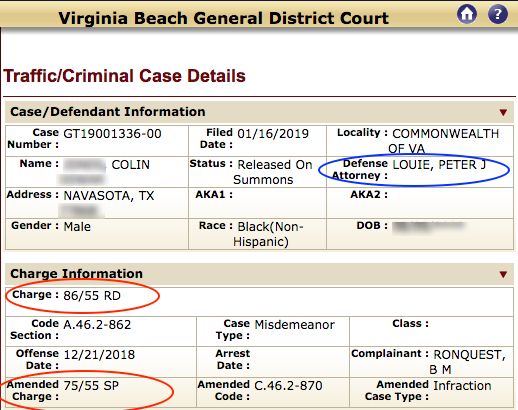The width and height of the screenshot is (518, 410).
Task: Select code section A.46.2-862
Action: [97, 325]
